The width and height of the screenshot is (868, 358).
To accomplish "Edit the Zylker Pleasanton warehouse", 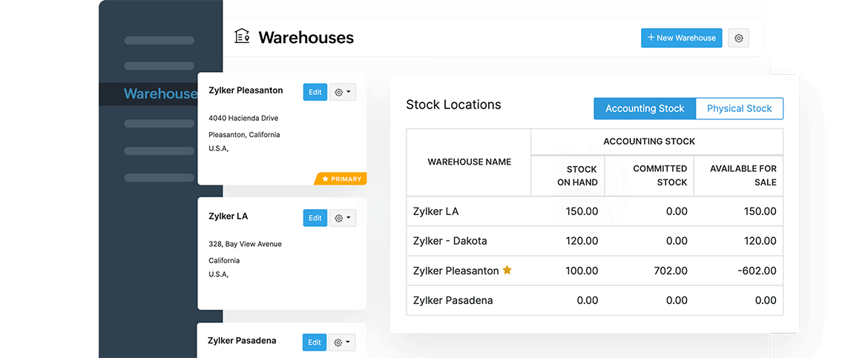I will pyautogui.click(x=315, y=92).
